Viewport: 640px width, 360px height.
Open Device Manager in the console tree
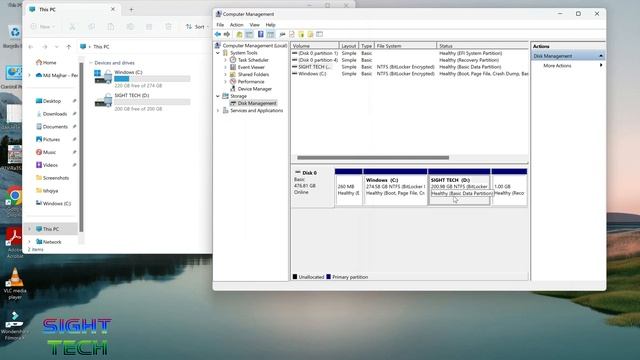[x=254, y=89]
